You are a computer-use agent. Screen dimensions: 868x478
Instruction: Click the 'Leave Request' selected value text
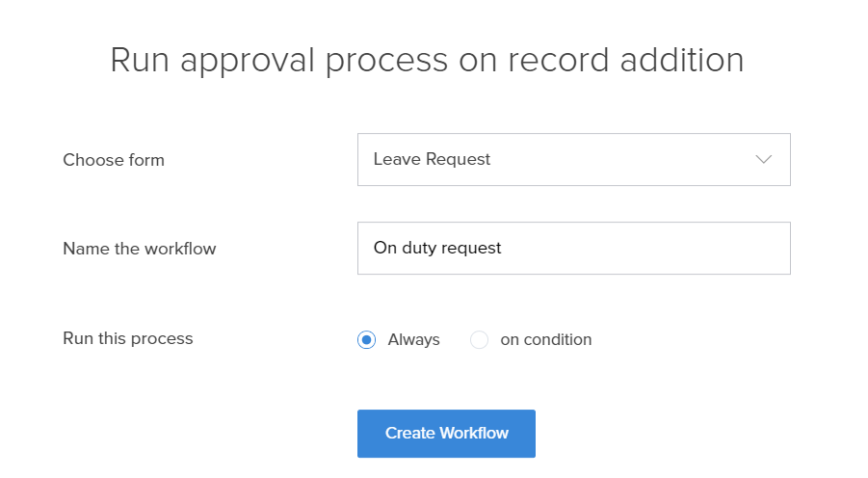[432, 160]
